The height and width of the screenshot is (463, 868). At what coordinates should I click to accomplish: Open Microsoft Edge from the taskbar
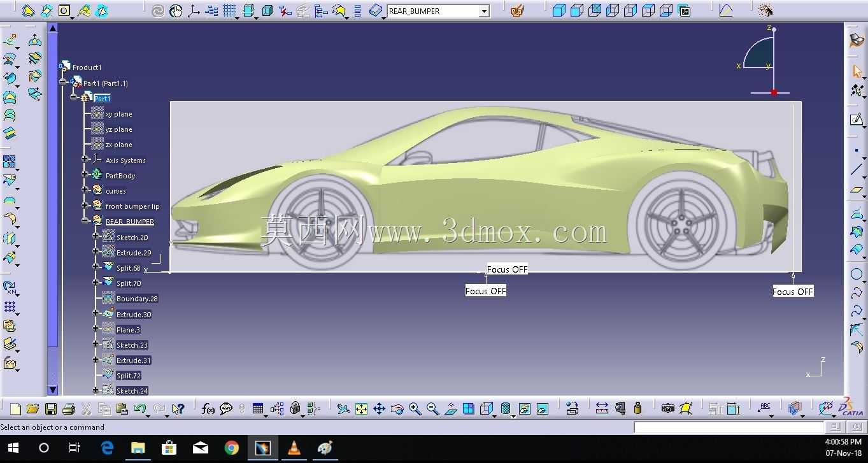[107, 448]
